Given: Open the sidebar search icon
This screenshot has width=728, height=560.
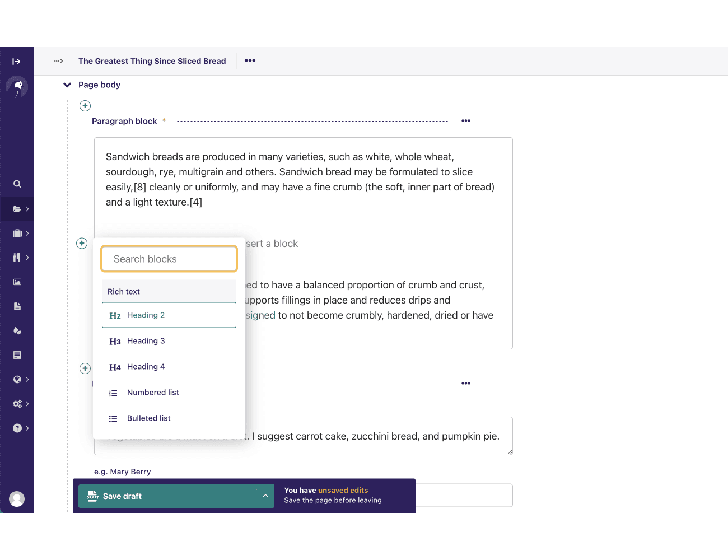Looking at the screenshot, I should 17,184.
